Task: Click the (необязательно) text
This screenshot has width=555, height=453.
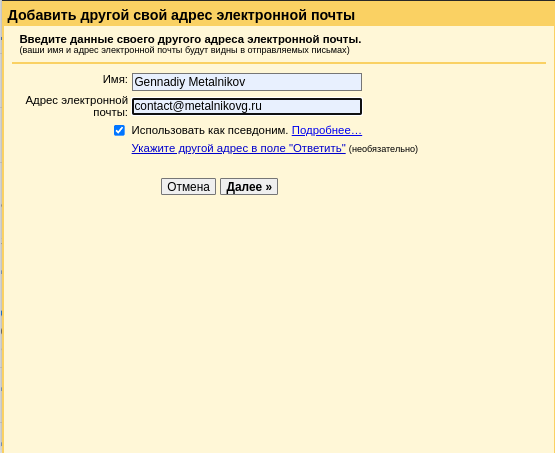Action: point(383,149)
